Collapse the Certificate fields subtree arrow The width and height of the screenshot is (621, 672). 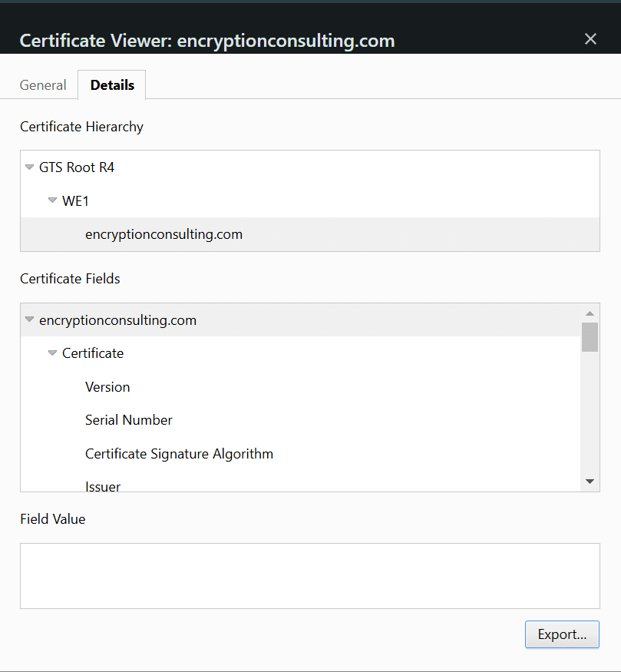tap(52, 353)
